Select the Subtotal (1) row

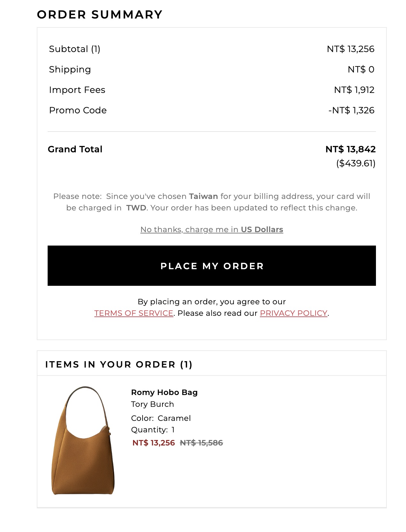74,49
